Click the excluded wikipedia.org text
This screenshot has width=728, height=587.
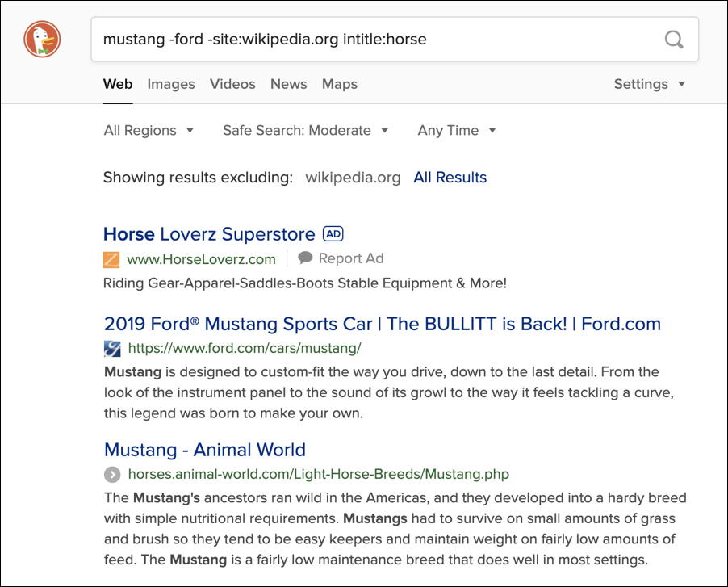353,178
